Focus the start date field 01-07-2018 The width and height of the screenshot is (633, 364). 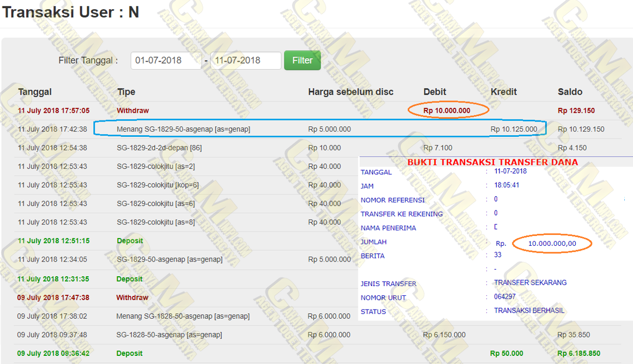(x=166, y=60)
